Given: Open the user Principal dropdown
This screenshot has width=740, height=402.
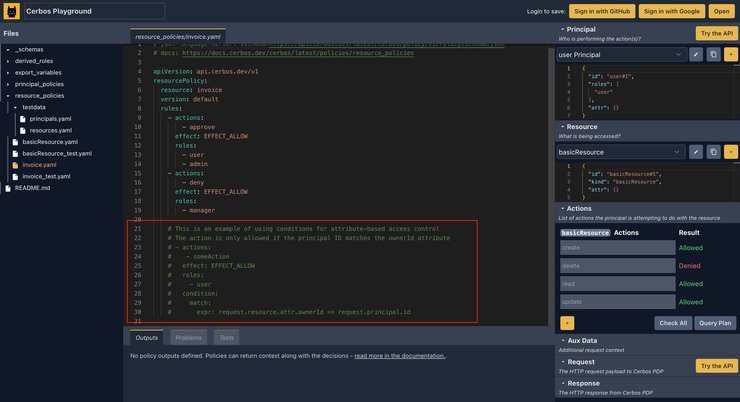Looking at the screenshot, I should (x=620, y=54).
